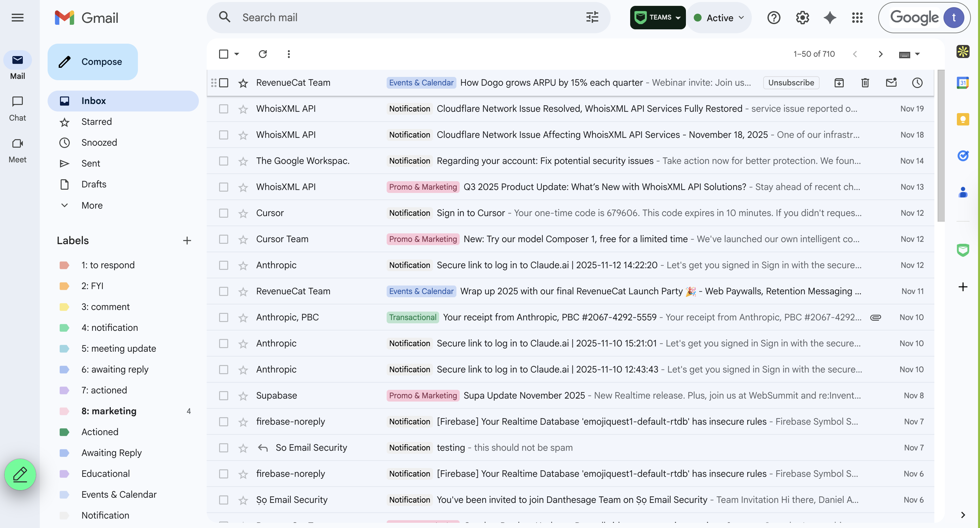The height and width of the screenshot is (528, 980).
Task: Archive the RevenueCat Team webinar email
Action: point(839,82)
